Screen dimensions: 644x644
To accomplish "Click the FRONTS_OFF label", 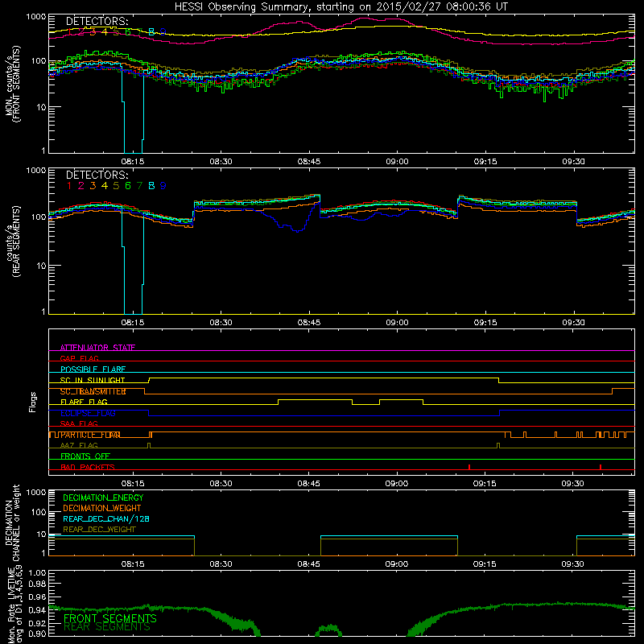I will pos(85,456).
